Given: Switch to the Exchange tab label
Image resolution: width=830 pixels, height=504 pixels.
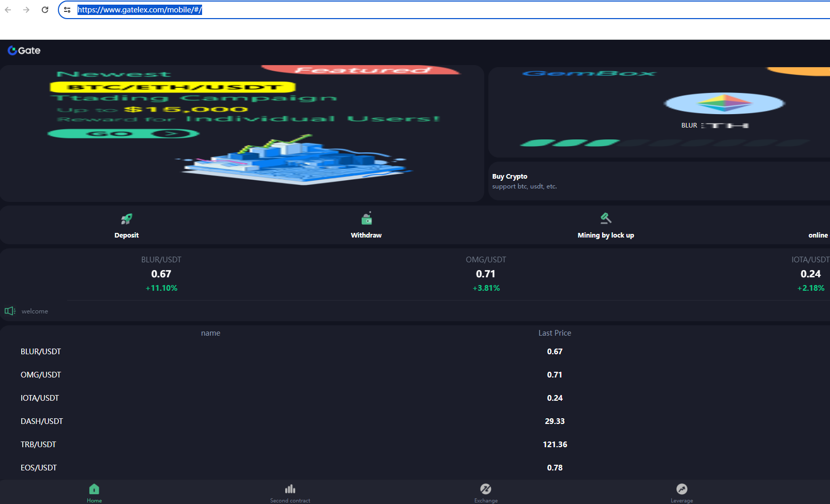Looking at the screenshot, I should [x=486, y=500].
